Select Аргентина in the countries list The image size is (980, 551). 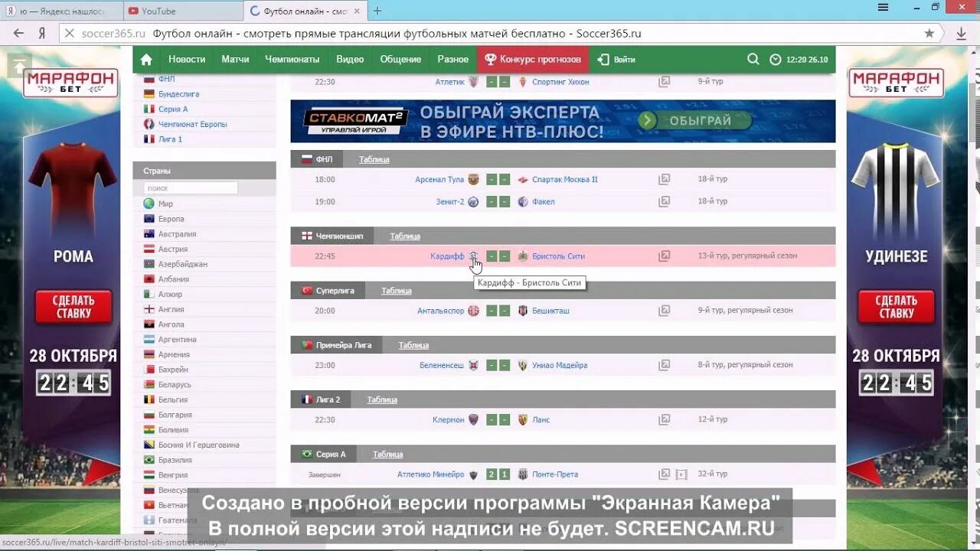(177, 339)
